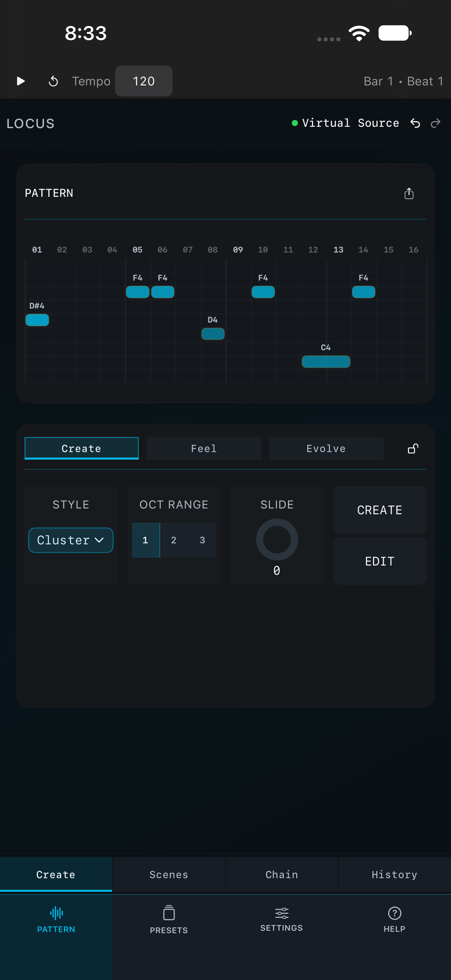Open the Presets section
The height and width of the screenshot is (980, 451).
pyautogui.click(x=169, y=920)
